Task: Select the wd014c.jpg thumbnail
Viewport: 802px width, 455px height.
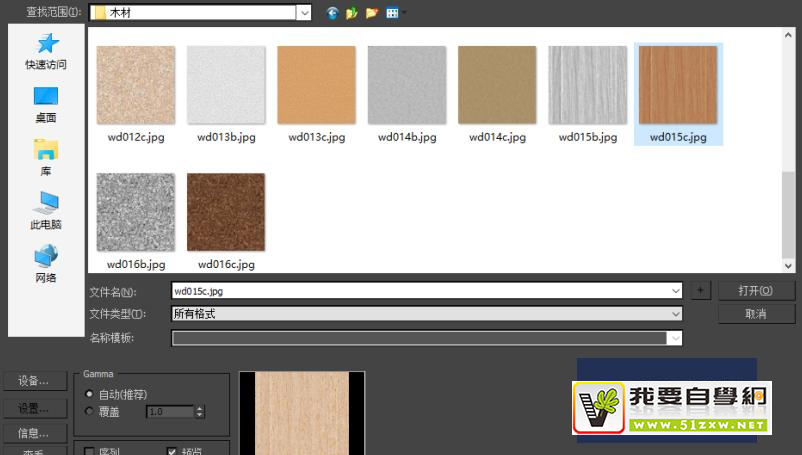Action: (x=497, y=85)
